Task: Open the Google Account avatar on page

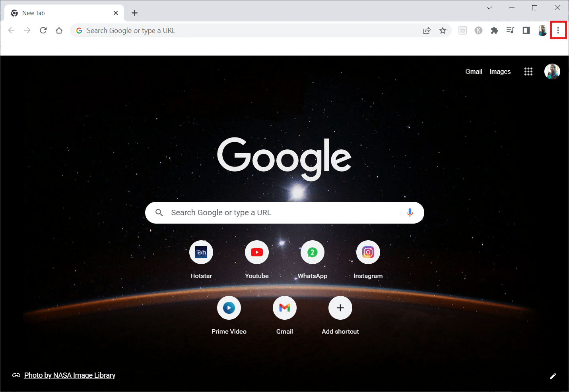Action: [552, 71]
